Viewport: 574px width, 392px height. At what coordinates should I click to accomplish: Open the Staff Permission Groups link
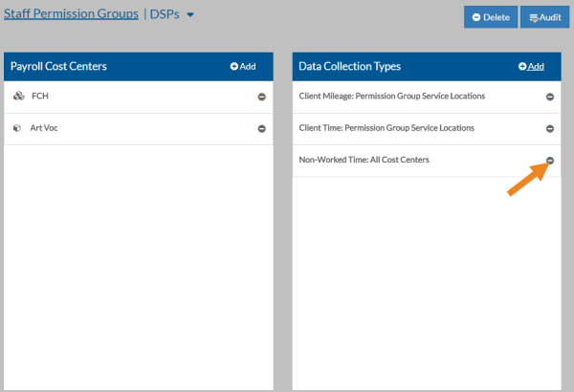70,14
